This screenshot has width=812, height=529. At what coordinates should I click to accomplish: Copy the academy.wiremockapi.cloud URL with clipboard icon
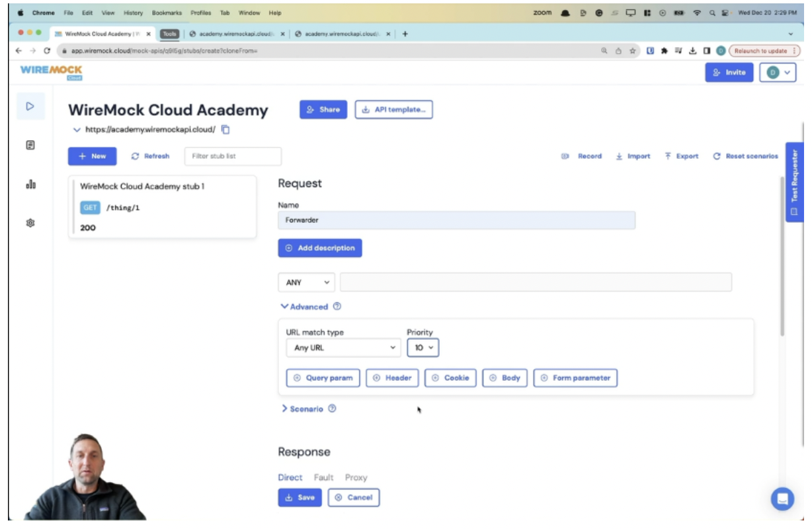(x=225, y=130)
